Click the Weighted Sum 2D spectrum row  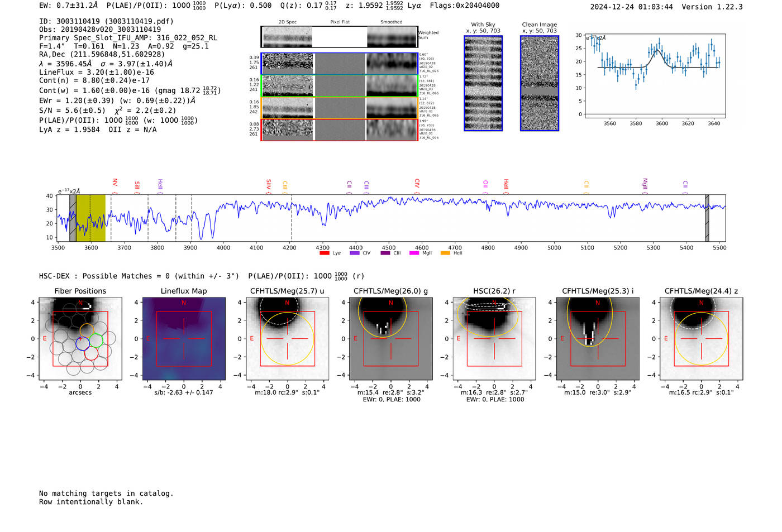click(x=340, y=37)
